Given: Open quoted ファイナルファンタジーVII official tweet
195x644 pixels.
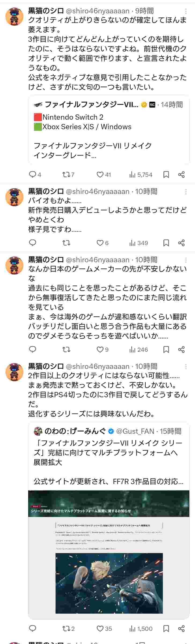Looking at the screenshot, I should coord(109,130).
